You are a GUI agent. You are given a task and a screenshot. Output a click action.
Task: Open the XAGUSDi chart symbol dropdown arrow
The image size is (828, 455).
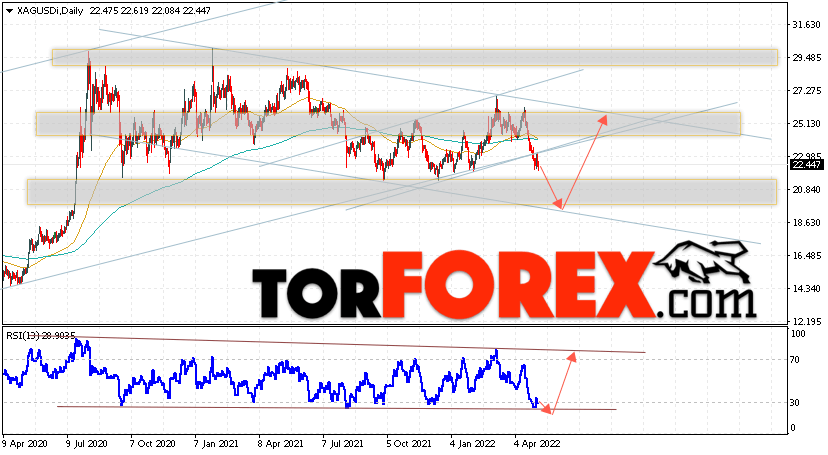point(9,11)
